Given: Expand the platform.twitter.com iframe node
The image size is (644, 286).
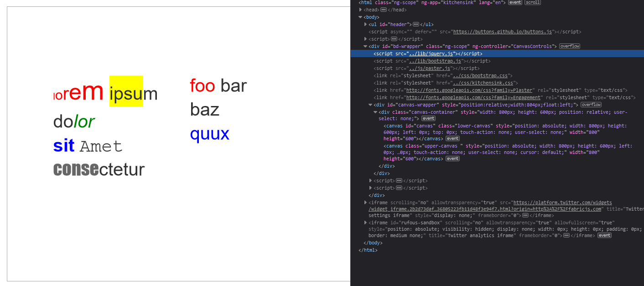Looking at the screenshot, I should (366, 202).
